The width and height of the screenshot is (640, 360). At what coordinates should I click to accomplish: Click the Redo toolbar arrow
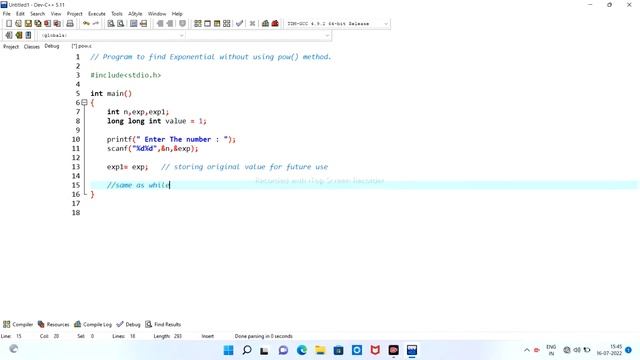[96, 24]
